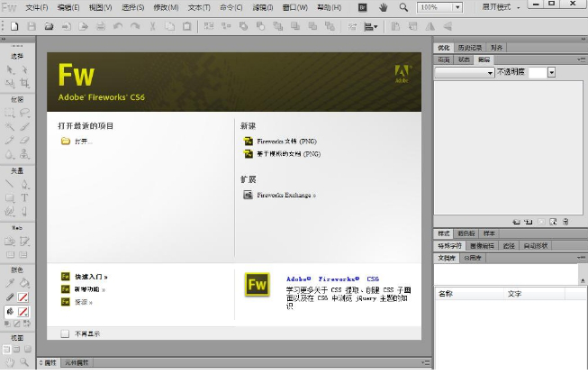Click the Adobe Fireworks CS6 blue link
This screenshot has width=588, height=384.
pos(332,279)
